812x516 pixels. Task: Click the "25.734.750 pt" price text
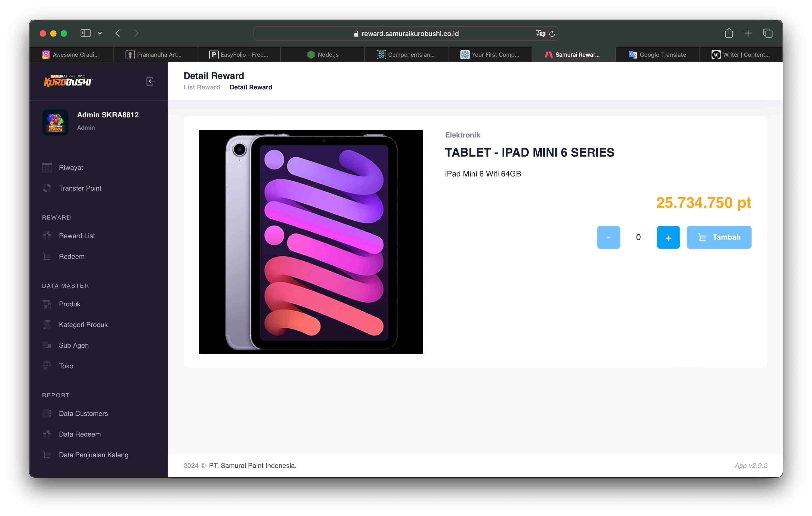point(704,203)
